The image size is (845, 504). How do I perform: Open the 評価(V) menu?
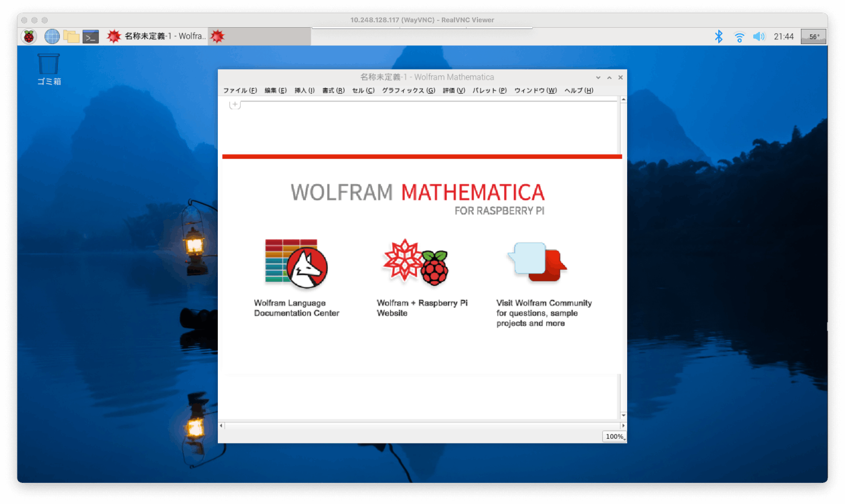454,91
